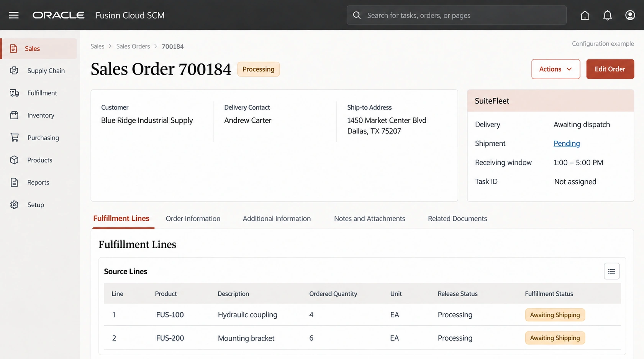Click Processing status for FUS-200 row
644x359 pixels.
point(455,338)
